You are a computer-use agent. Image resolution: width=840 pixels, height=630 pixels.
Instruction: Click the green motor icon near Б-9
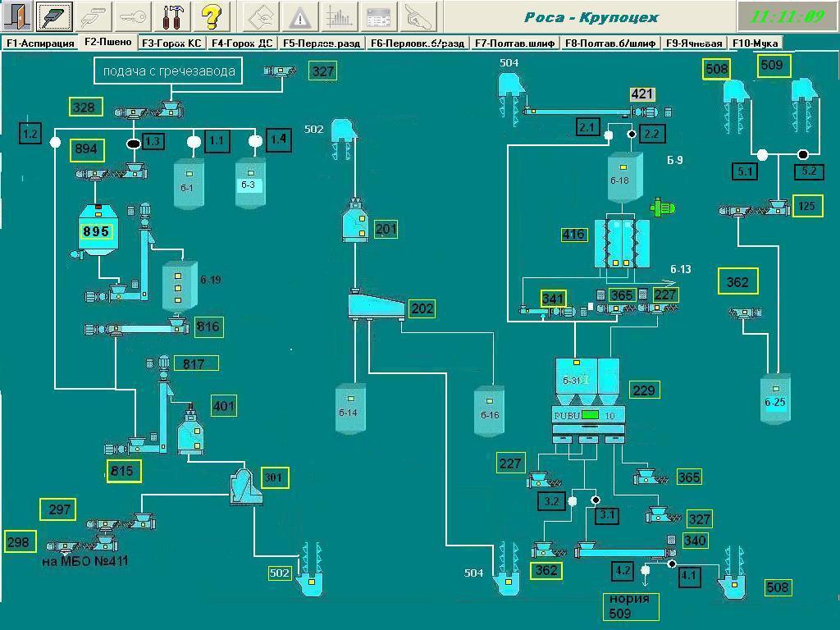click(661, 208)
